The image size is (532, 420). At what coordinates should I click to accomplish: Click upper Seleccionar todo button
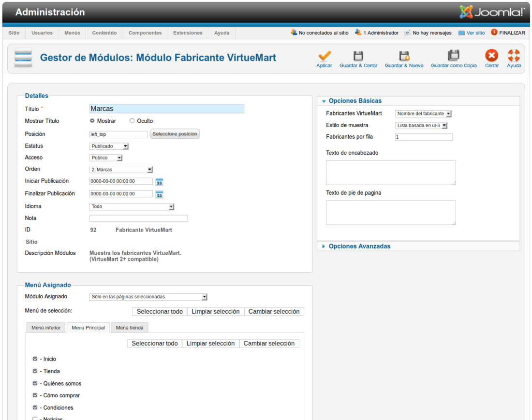coord(160,312)
